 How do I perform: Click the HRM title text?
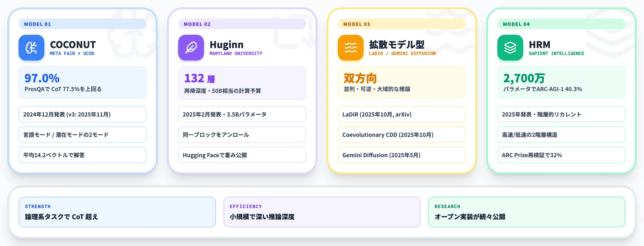539,45
